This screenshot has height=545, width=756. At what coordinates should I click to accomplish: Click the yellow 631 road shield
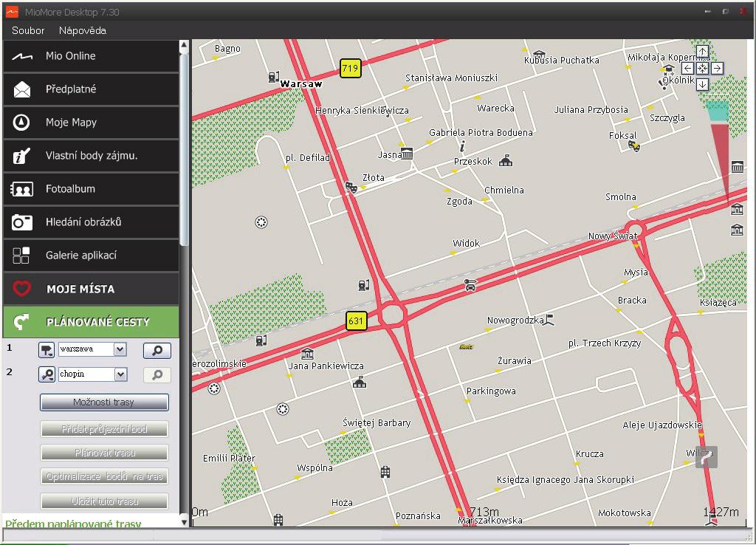tap(356, 321)
